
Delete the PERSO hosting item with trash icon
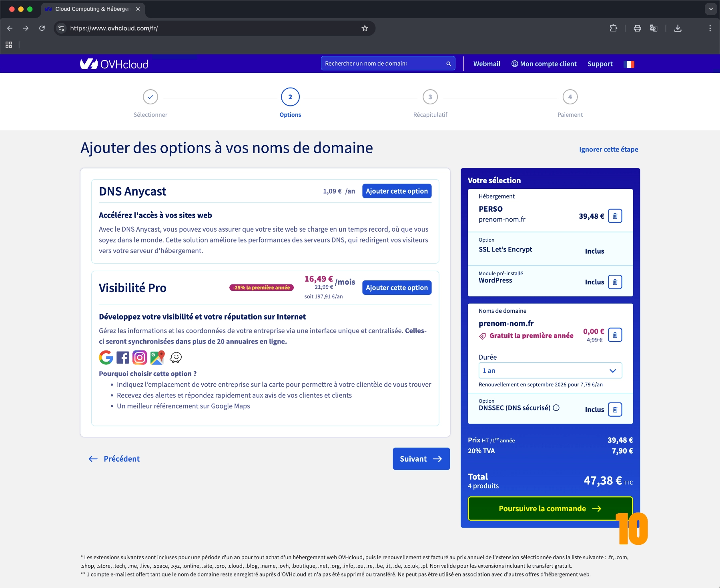tap(615, 216)
